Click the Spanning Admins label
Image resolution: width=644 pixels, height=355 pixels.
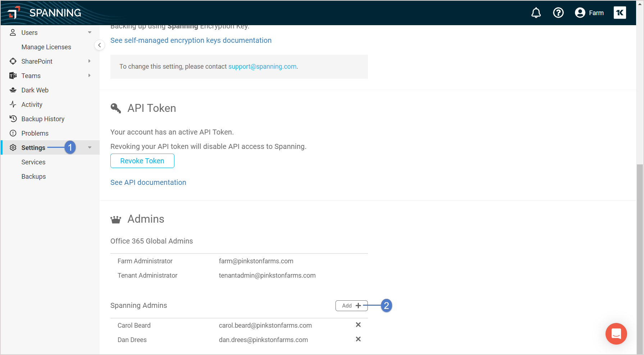[139, 305]
